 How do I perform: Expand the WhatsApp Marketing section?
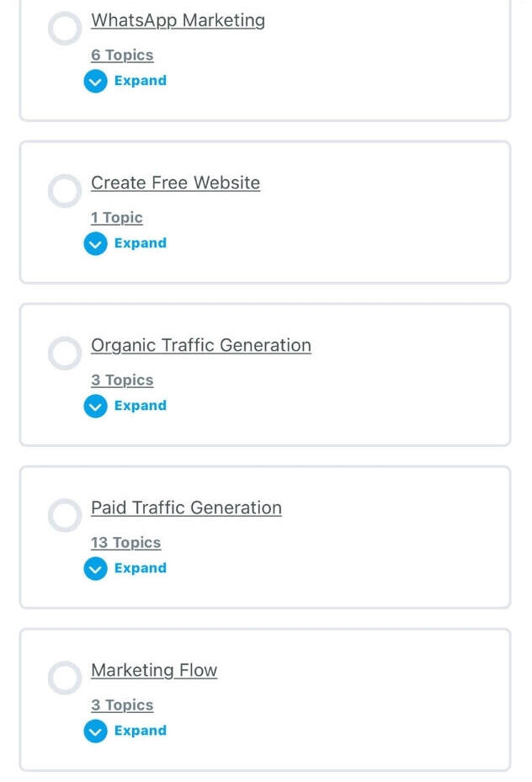(140, 81)
